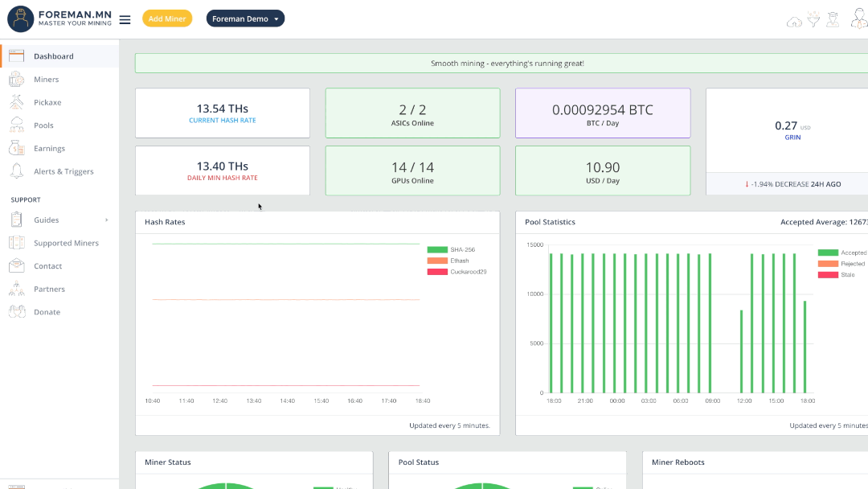Open the Contact link

pos(47,266)
